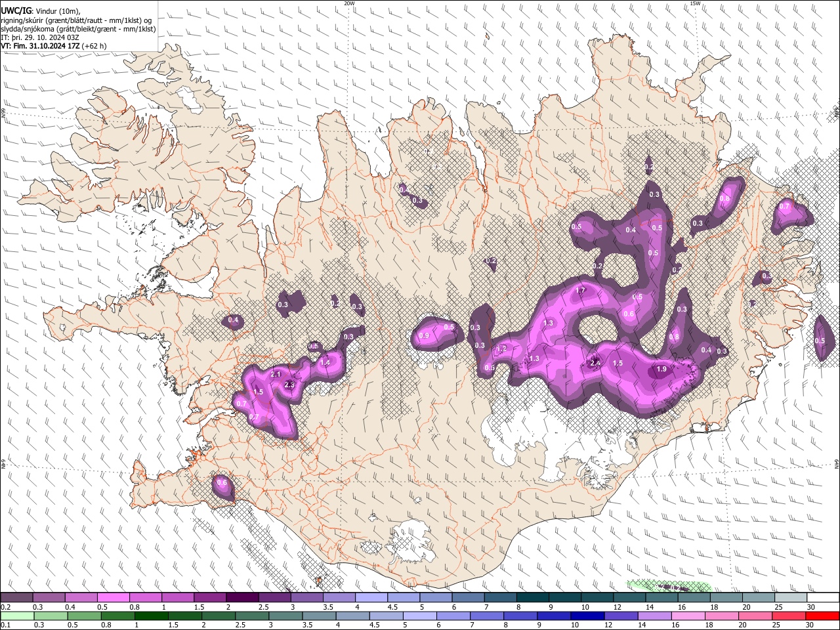Click the light pink swatch starting at 16, lower legend row
This screenshot has width=840, height=630.
687,616
